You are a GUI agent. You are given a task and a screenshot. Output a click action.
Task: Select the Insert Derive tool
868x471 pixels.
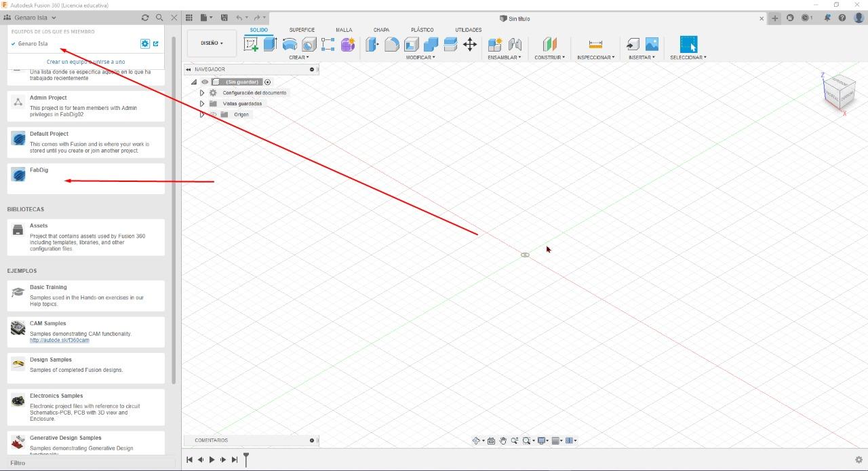point(633,45)
